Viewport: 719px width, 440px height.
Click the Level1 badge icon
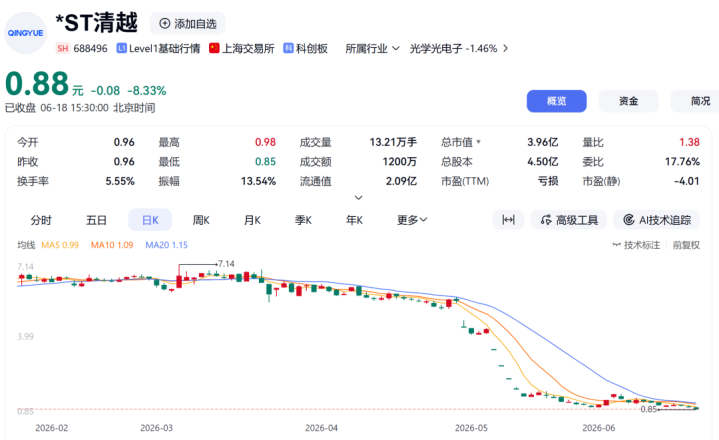coord(121,48)
